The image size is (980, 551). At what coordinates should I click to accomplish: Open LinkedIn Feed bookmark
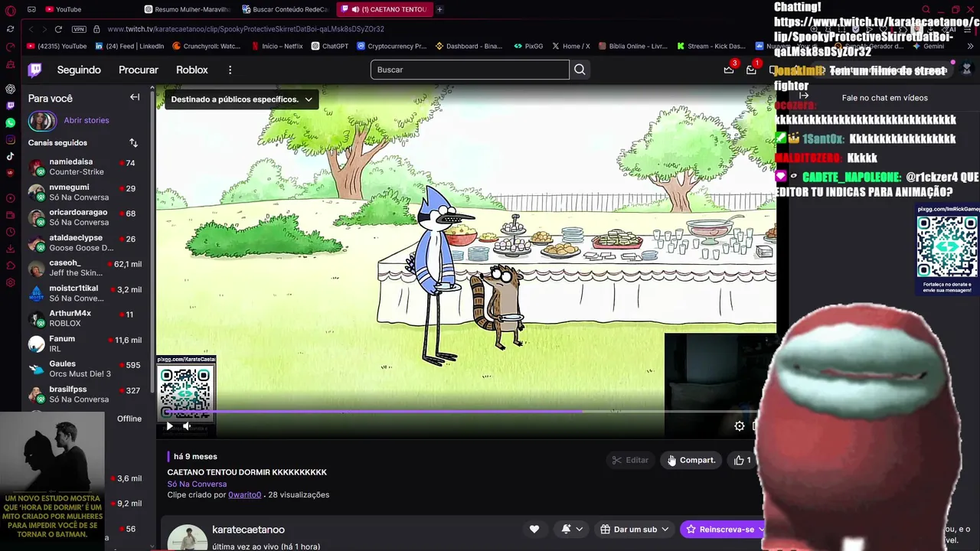tap(129, 46)
